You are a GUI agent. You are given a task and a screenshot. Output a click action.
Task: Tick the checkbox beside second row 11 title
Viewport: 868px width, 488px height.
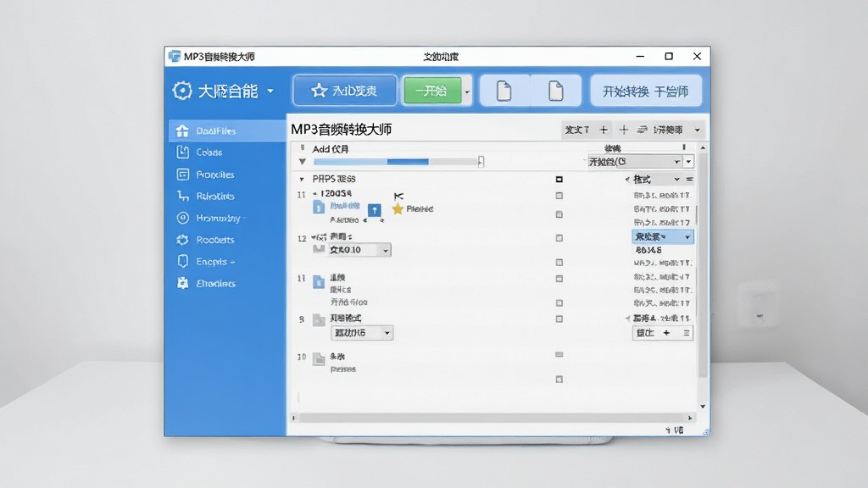pyautogui.click(x=559, y=279)
